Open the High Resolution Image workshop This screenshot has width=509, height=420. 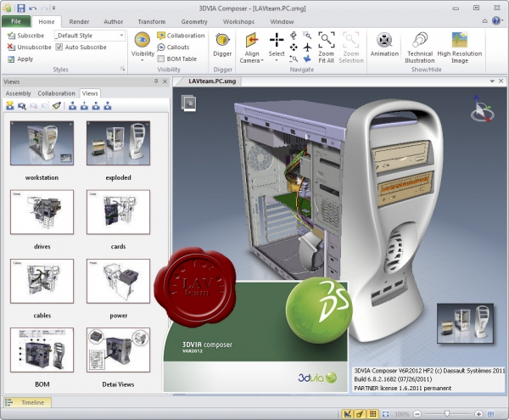460,48
